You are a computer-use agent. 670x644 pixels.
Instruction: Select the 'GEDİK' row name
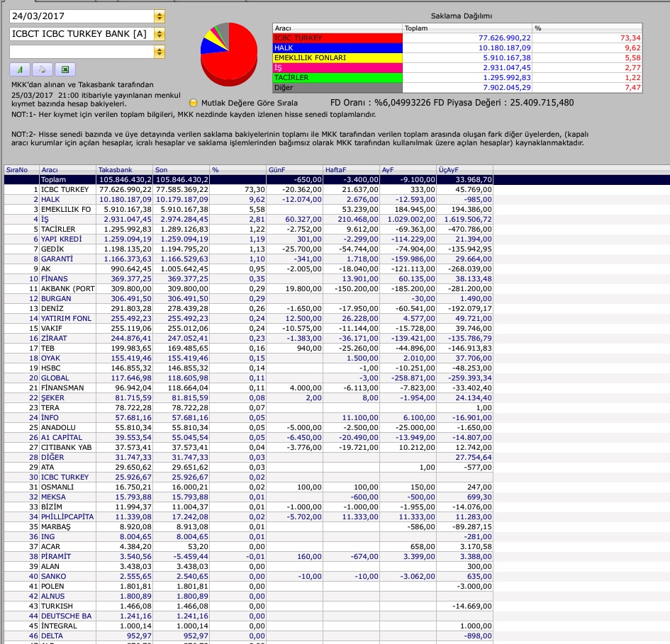[x=52, y=249]
